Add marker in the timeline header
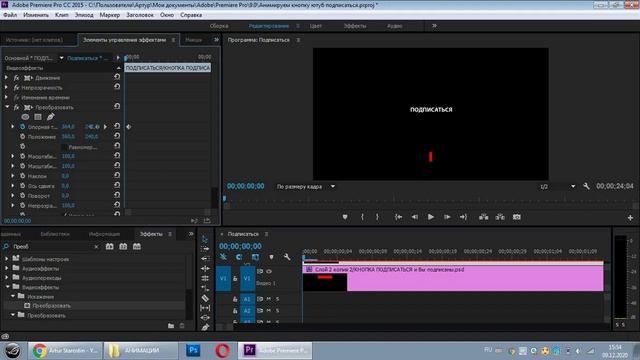 point(271,257)
